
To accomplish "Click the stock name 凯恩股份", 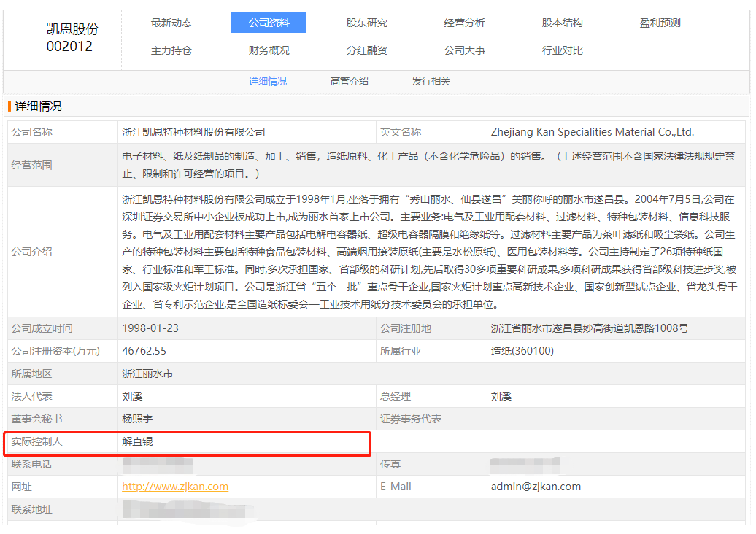I will pos(72,29).
